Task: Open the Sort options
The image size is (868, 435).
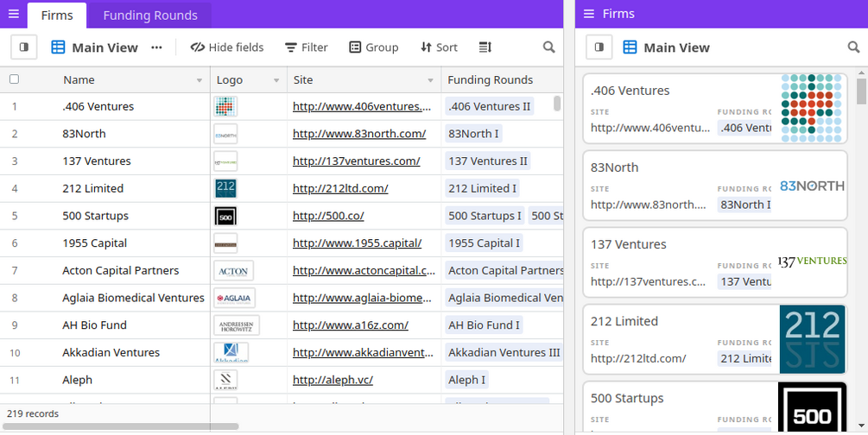Action: [439, 47]
